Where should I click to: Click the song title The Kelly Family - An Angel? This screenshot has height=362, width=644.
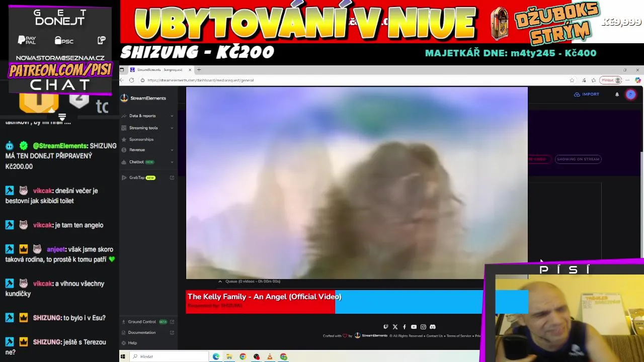click(x=265, y=297)
